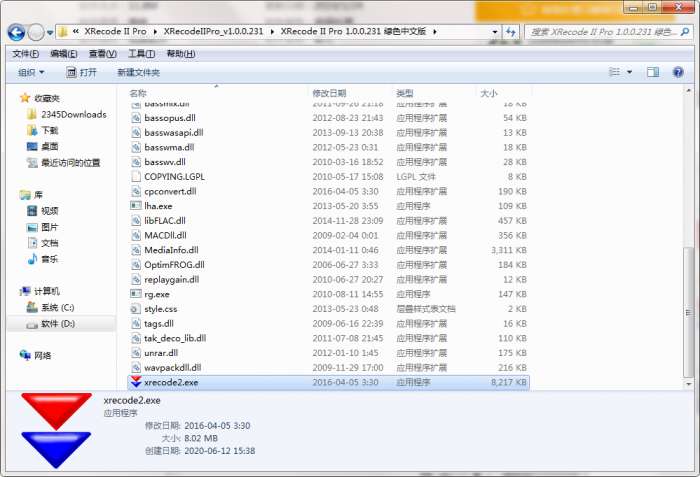The width and height of the screenshot is (700, 477).
Task: Sort by the 类型 column header
Action: 404,93
